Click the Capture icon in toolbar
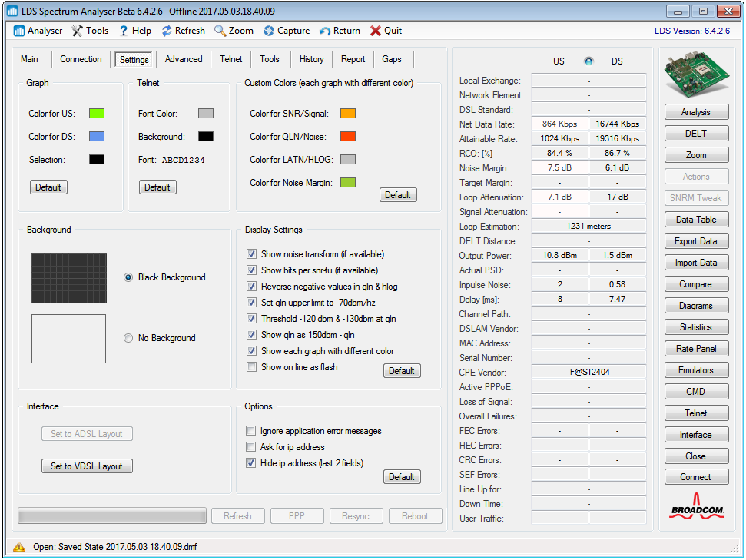Image resolution: width=746 pixels, height=560 pixels. click(269, 31)
